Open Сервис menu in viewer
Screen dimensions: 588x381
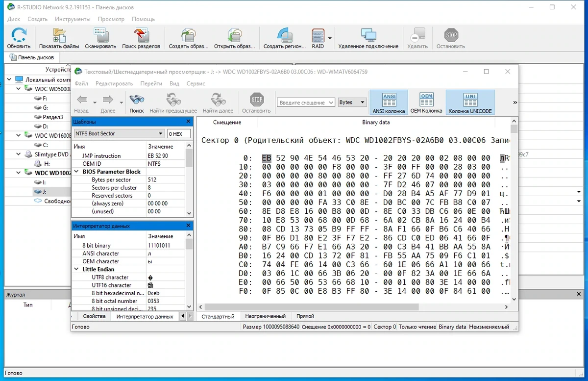click(196, 84)
